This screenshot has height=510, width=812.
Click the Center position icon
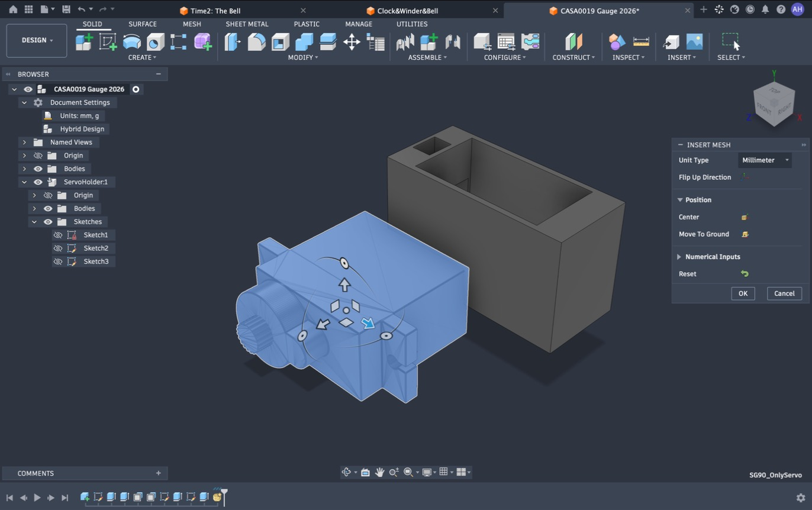(x=745, y=217)
